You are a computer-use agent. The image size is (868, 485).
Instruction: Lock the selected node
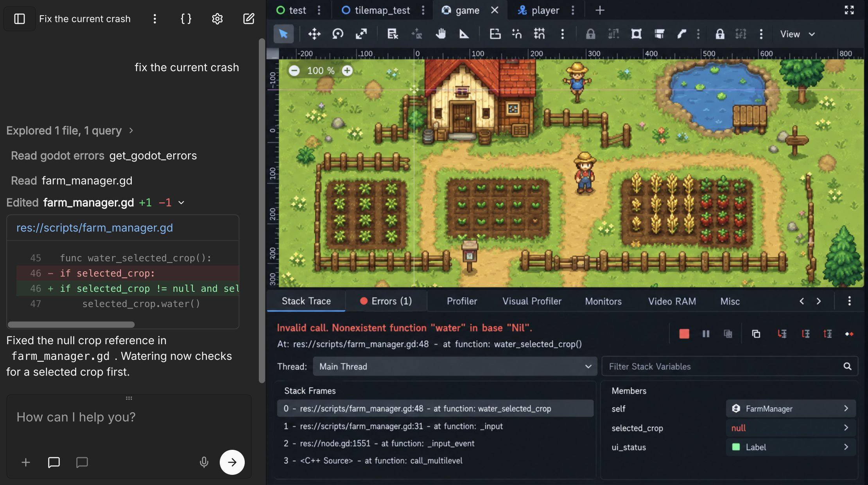tap(590, 34)
